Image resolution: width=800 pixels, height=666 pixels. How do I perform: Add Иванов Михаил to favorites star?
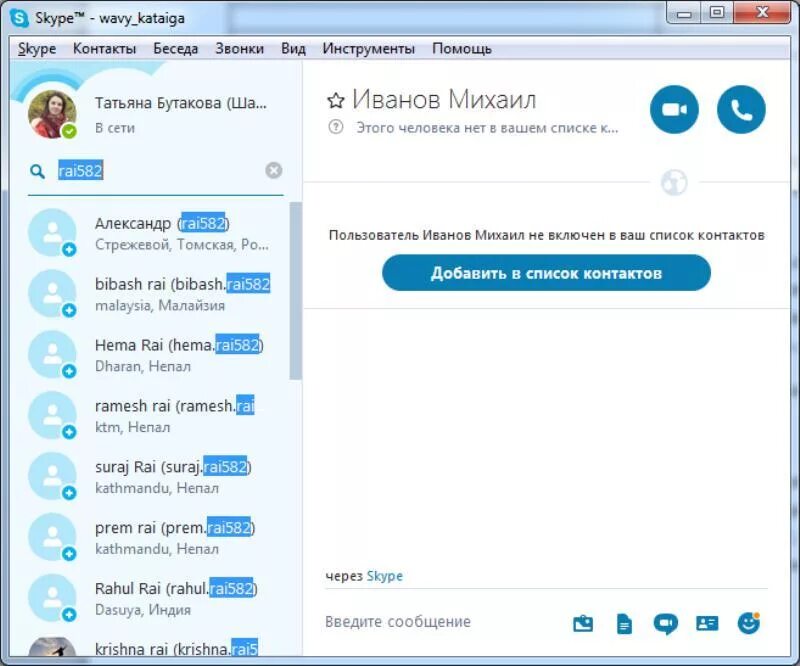tap(335, 101)
